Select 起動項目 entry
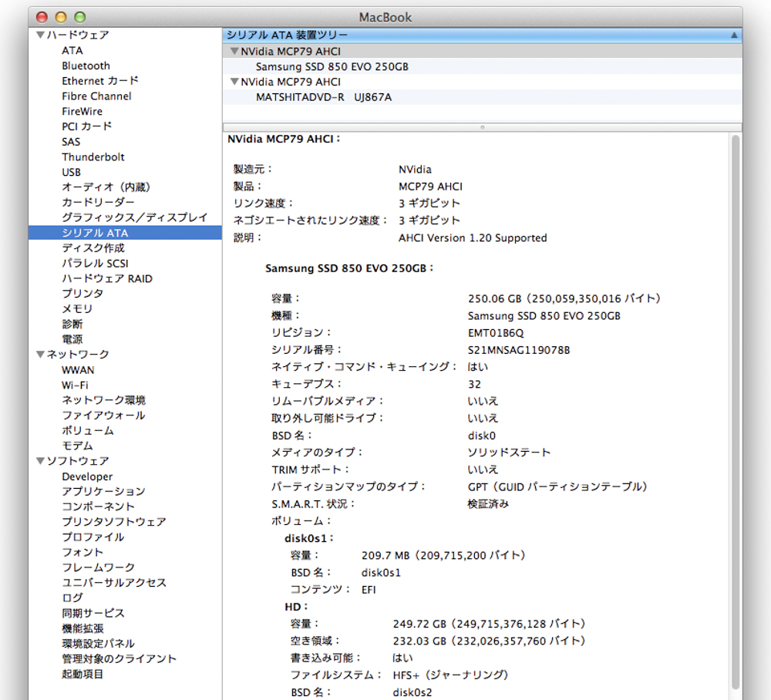The width and height of the screenshot is (771, 700). coord(82,674)
